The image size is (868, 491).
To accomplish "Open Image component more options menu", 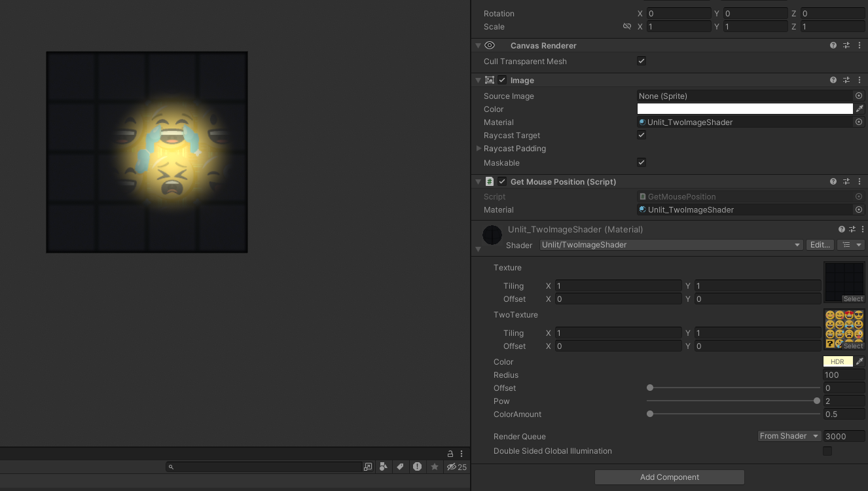I will point(859,80).
